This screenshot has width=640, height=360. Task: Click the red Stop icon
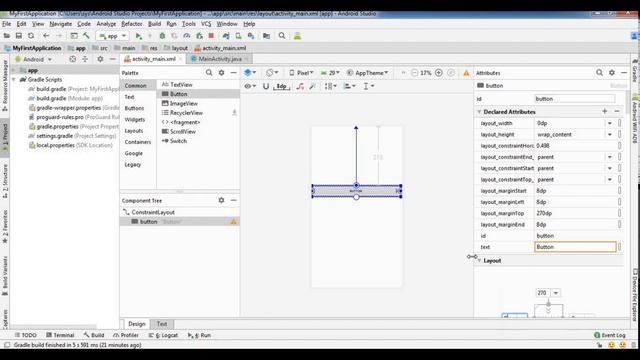(x=211, y=36)
